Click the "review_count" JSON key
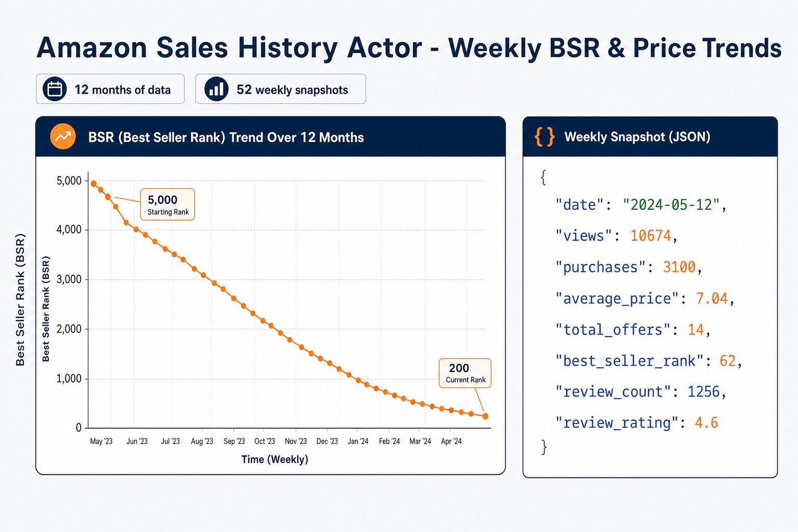 (x=613, y=392)
